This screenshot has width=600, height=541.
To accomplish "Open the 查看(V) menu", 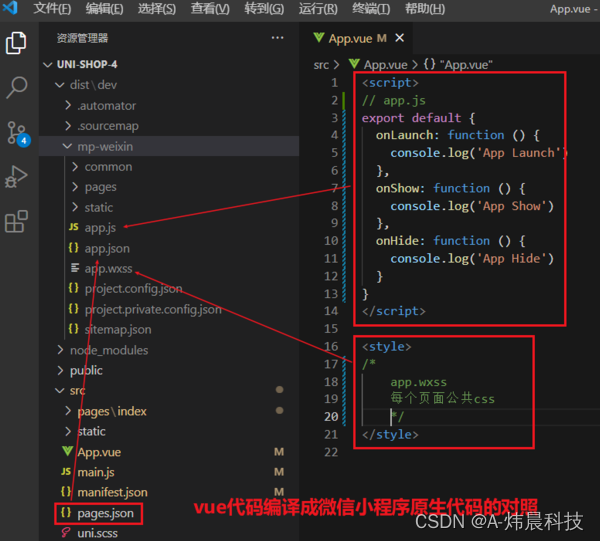I will coord(210,8).
